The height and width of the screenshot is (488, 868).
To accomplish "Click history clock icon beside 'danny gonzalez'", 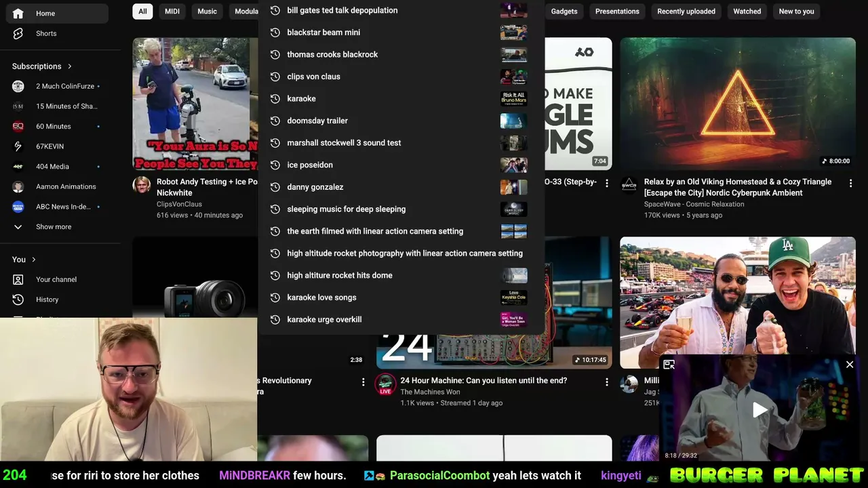I will (x=275, y=187).
